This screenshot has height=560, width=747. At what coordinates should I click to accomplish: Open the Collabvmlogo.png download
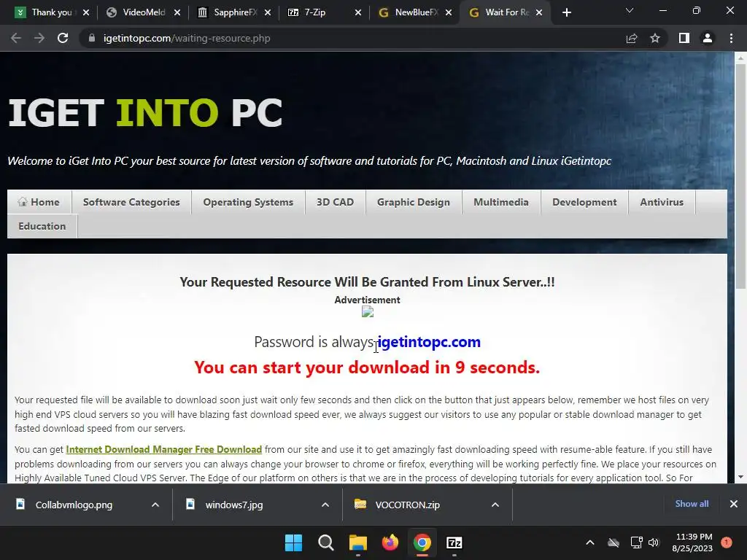tap(74, 505)
